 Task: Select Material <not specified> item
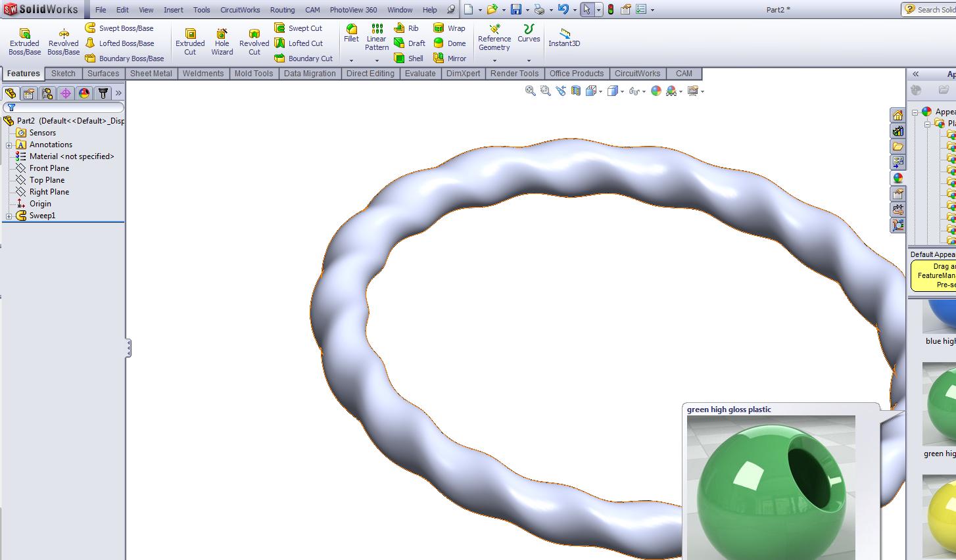click(65, 156)
